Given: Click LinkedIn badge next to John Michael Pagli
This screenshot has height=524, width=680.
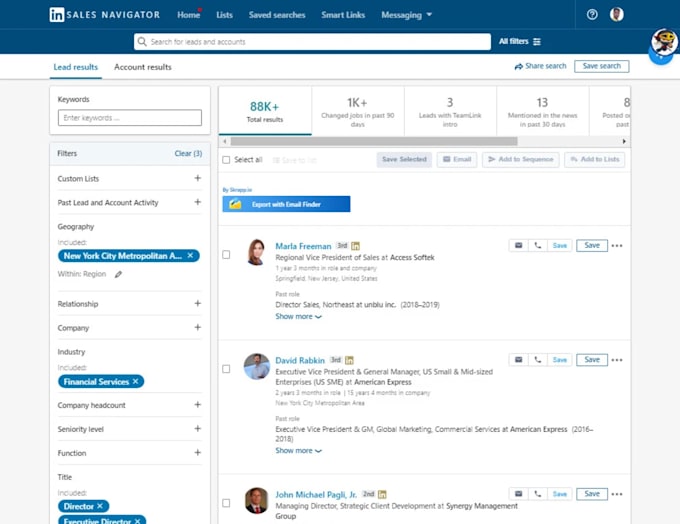Looking at the screenshot, I should tap(382, 494).
